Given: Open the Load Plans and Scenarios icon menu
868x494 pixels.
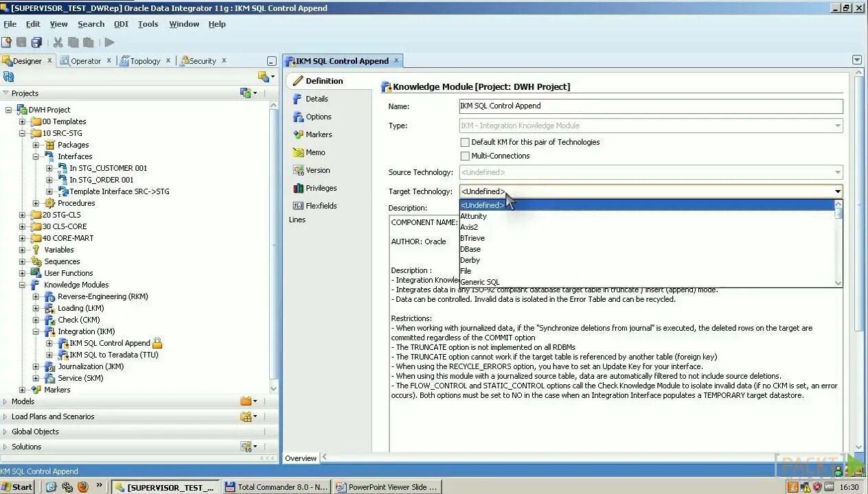Looking at the screenshot, I should point(248,416).
